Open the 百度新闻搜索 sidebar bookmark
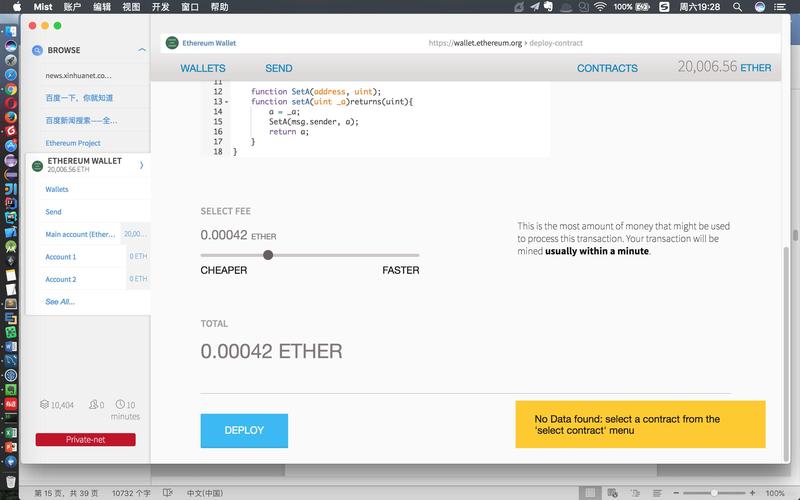Image resolution: width=800 pixels, height=500 pixels. [x=81, y=120]
